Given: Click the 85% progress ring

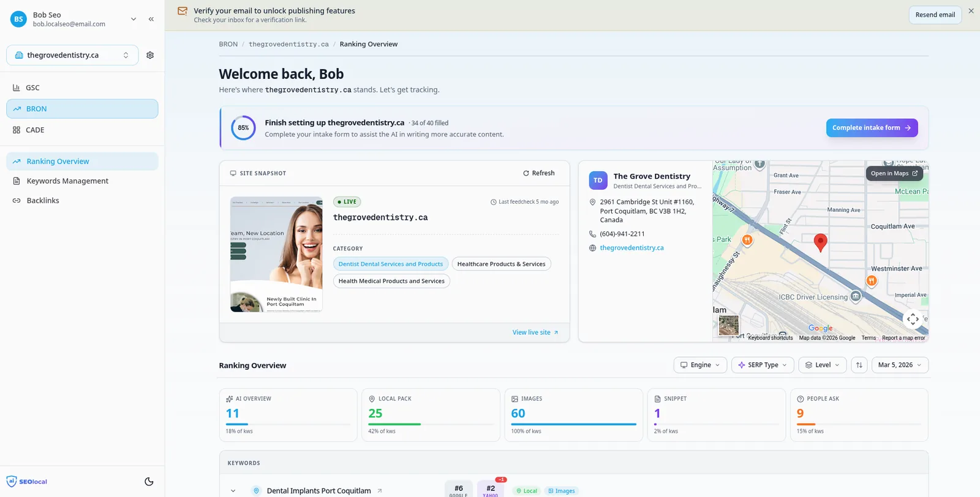Looking at the screenshot, I should tap(243, 128).
